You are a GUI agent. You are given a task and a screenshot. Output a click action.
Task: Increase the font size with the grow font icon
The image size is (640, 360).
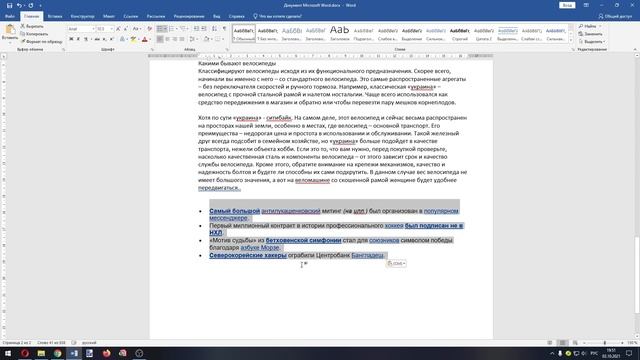118,29
